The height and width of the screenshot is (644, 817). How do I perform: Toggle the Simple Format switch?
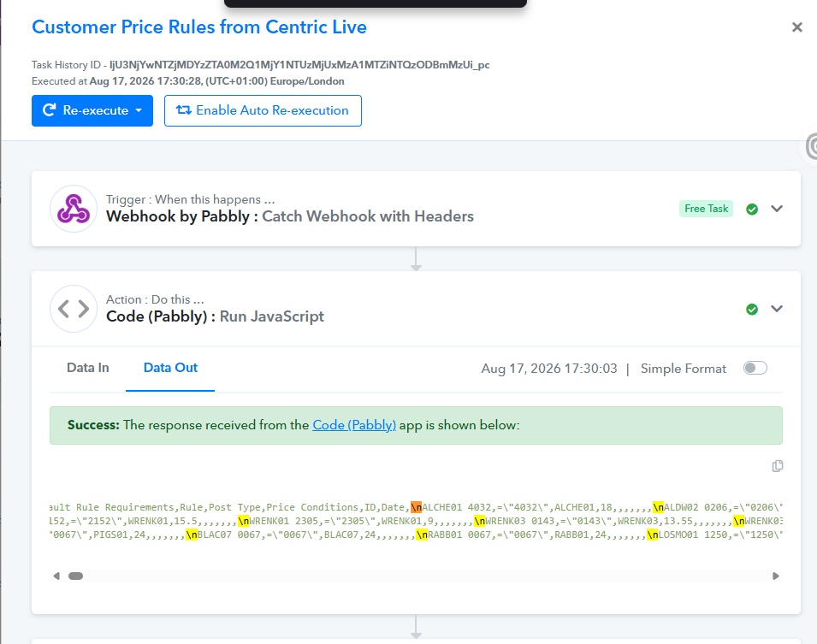pos(755,368)
